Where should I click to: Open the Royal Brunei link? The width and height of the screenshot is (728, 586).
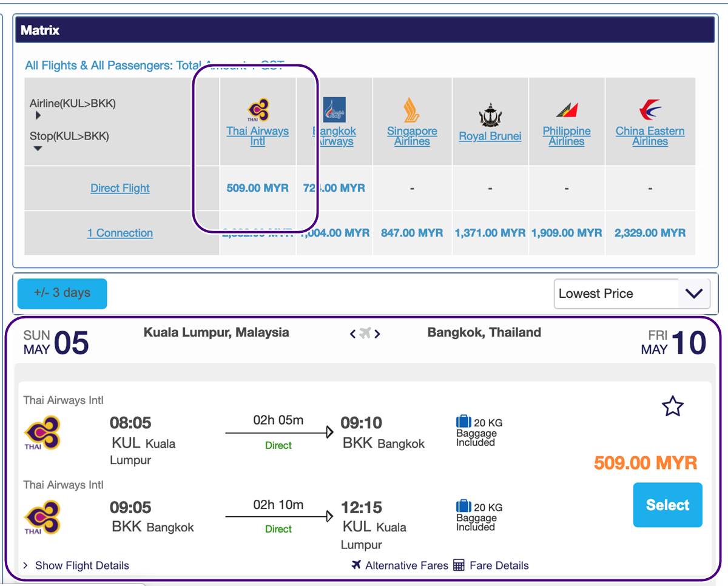(490, 136)
